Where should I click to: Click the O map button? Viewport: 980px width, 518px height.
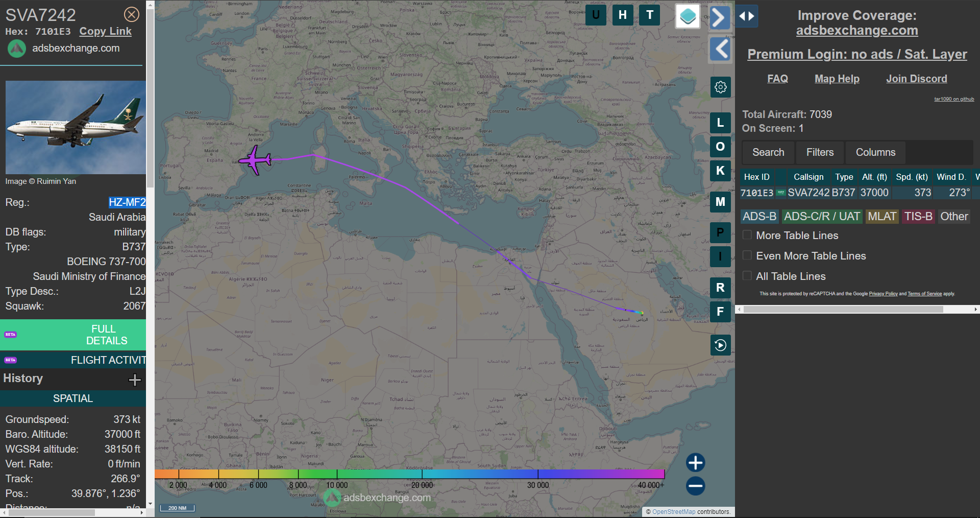coord(721,147)
